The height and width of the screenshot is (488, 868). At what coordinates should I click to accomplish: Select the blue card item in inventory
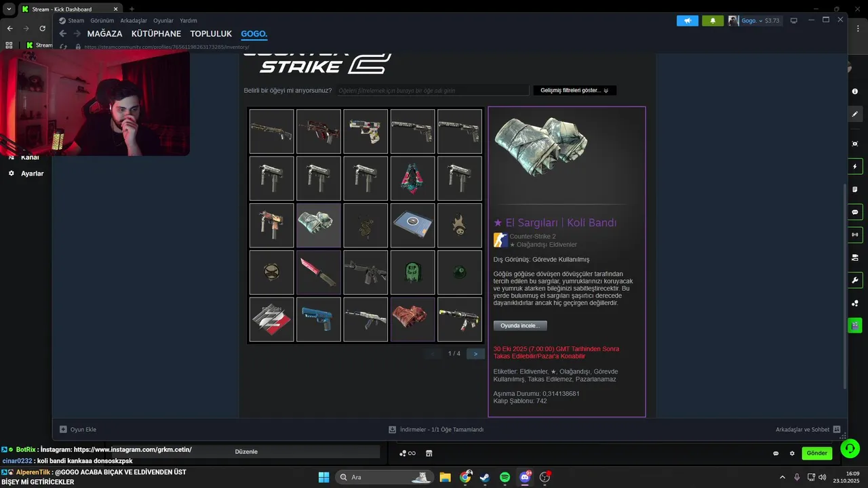412,225
